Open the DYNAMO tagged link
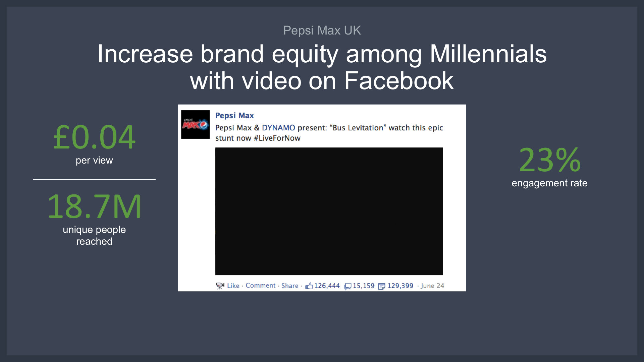This screenshot has height=362, width=644. 278,128
